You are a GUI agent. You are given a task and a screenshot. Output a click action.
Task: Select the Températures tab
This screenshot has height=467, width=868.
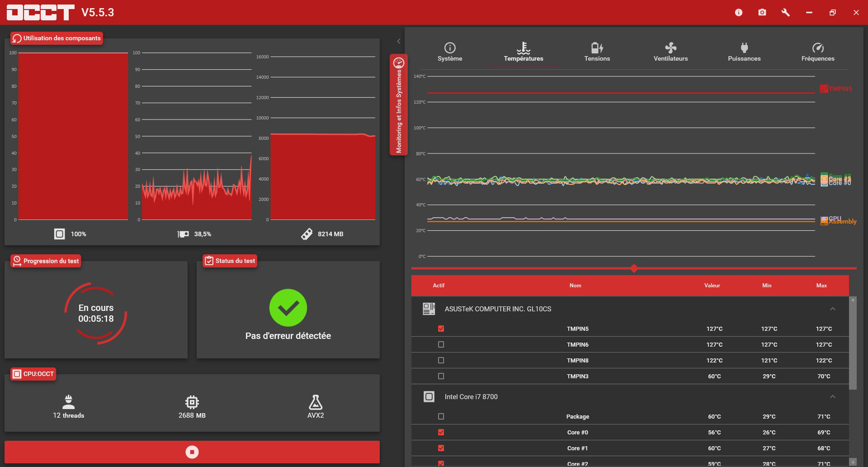point(524,52)
